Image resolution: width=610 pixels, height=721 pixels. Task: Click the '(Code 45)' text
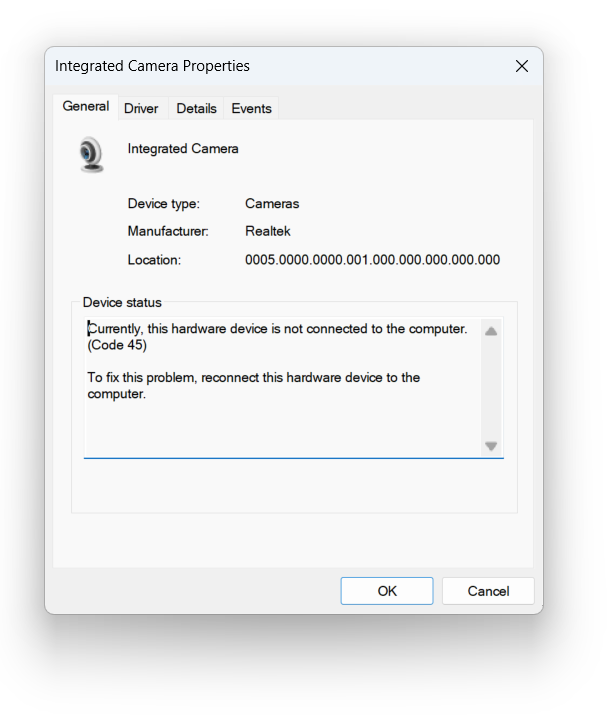point(117,345)
